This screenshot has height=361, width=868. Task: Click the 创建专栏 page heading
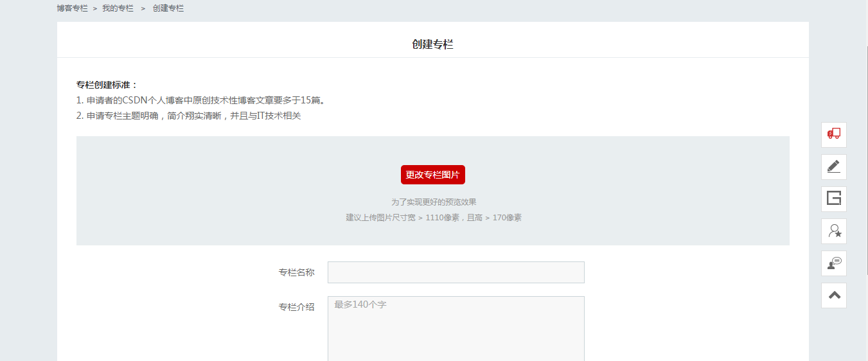(x=433, y=44)
